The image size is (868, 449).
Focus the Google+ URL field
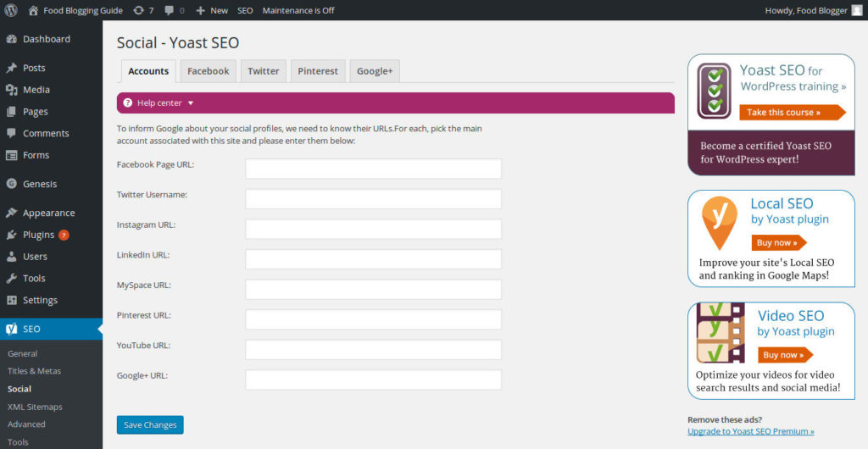(374, 380)
